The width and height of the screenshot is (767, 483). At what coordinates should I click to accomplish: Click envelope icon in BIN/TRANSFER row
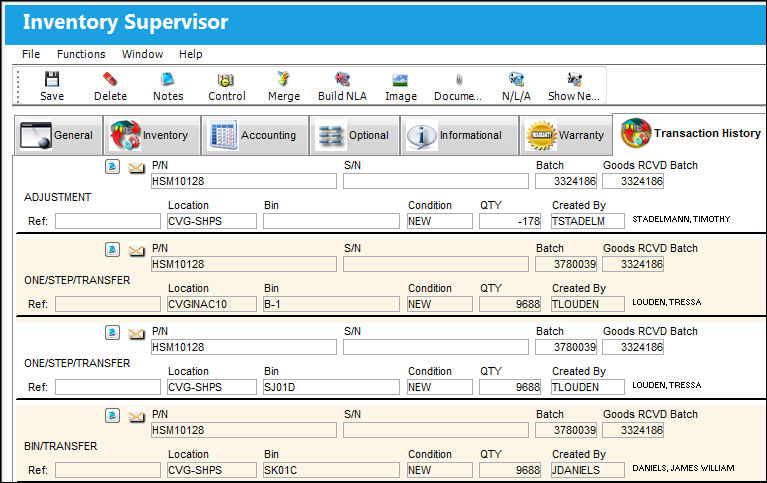coord(136,416)
